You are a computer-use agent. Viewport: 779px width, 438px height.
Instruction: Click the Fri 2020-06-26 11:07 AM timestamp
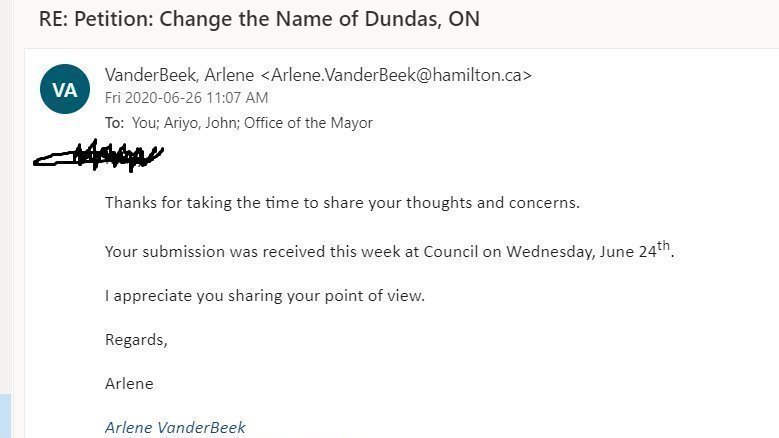tap(186, 98)
